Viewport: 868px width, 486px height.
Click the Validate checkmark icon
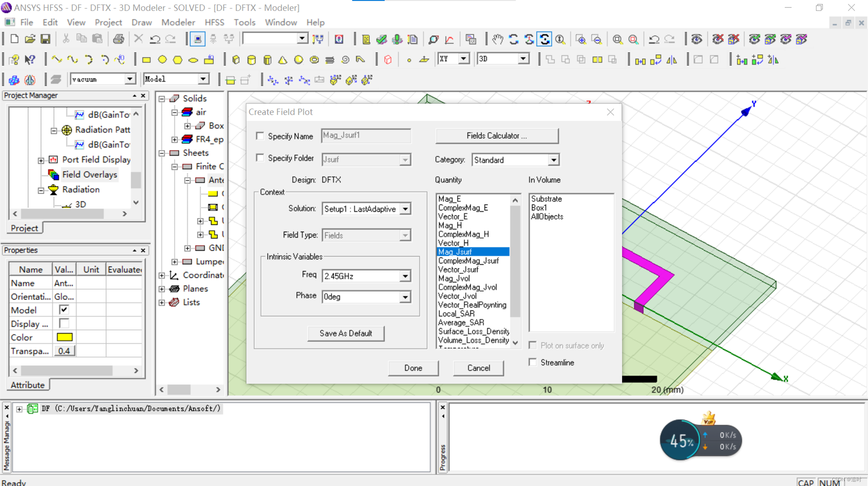(x=381, y=39)
